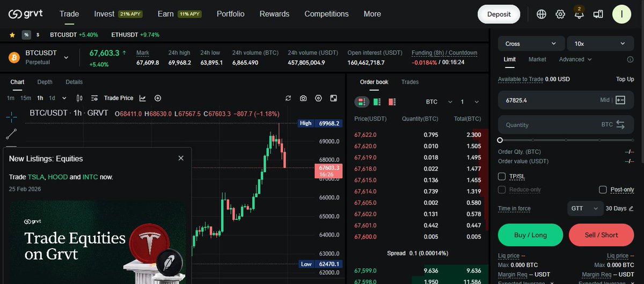This screenshot has width=644, height=284.
Task: Enable the TP/SL checkbox
Action: [x=502, y=176]
